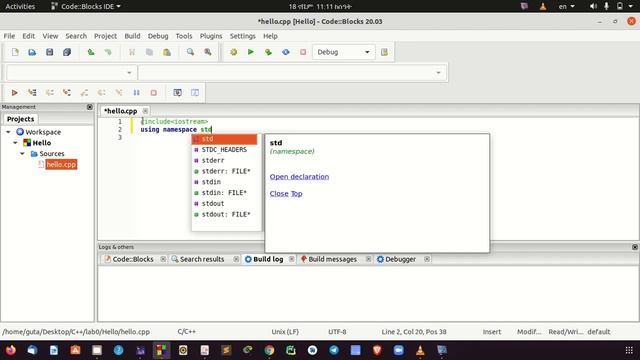Save the current file

[x=49, y=52]
